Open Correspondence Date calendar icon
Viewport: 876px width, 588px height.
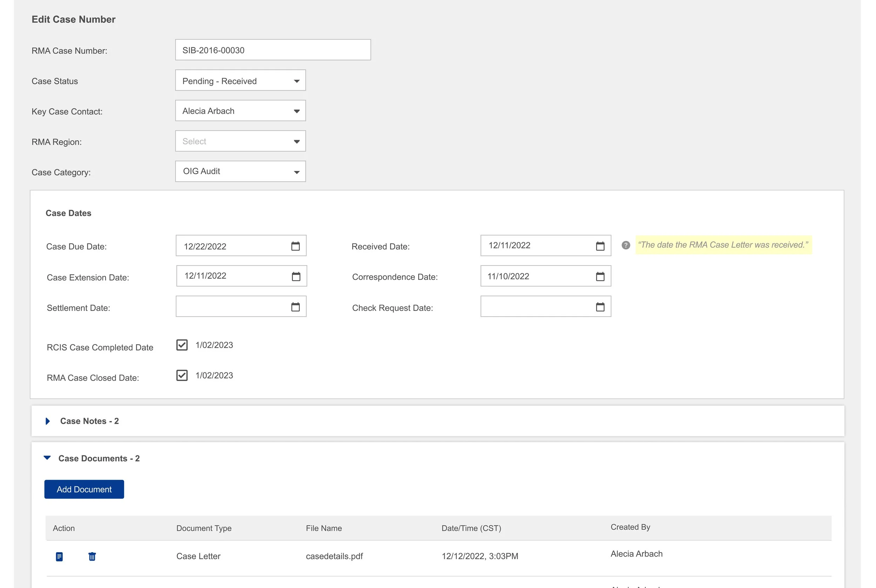600,276
